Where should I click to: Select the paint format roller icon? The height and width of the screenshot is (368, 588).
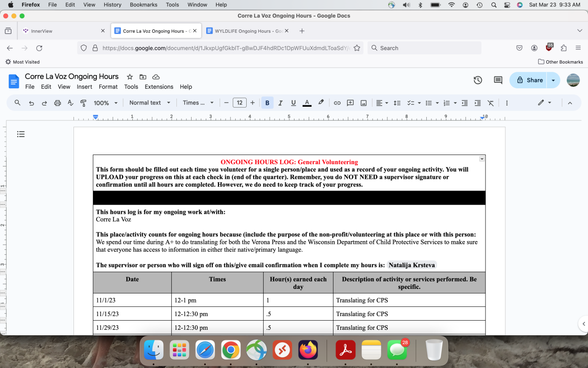point(83,103)
